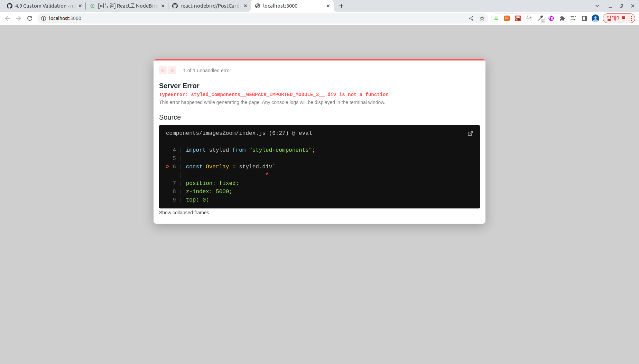Select the localhost:3000 tab
Viewport: 639px width, 364px height.
pos(292,6)
